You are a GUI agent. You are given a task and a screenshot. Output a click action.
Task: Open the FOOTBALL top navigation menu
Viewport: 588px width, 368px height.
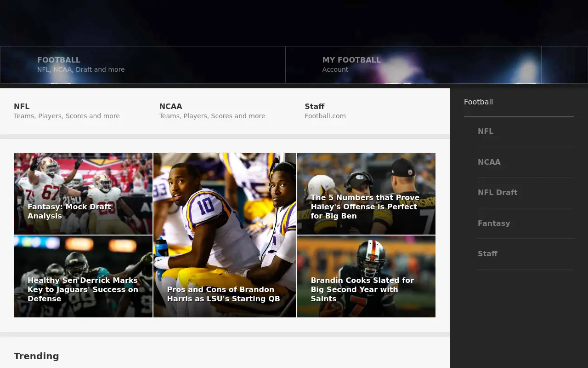pos(142,65)
